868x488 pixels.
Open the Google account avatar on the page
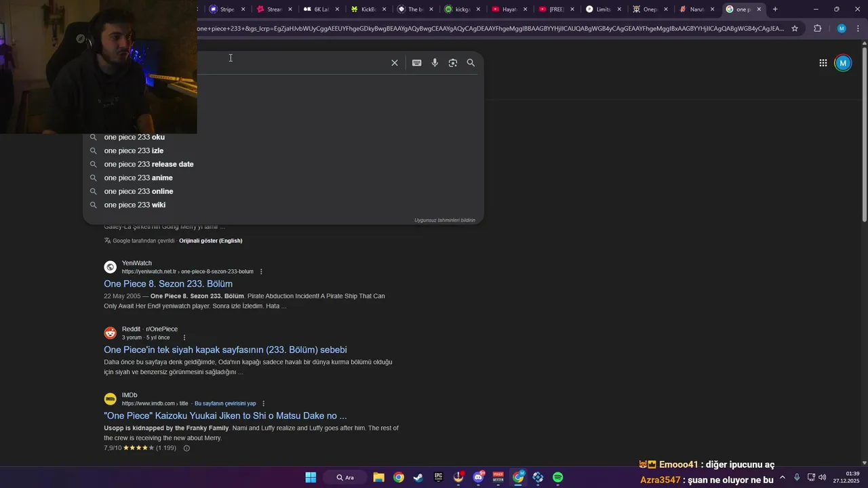click(x=843, y=63)
